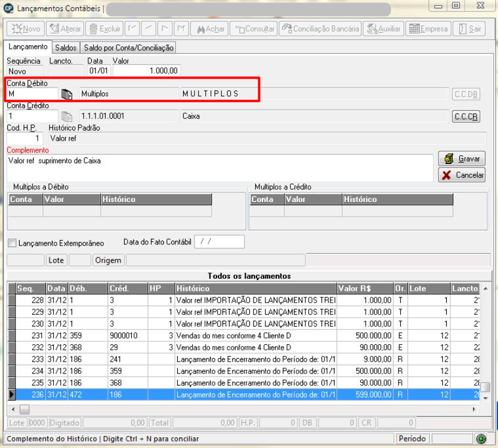This screenshot has width=498, height=448.
Task: Click the horizontal scrollbar right arrow
Action: coord(474,410)
